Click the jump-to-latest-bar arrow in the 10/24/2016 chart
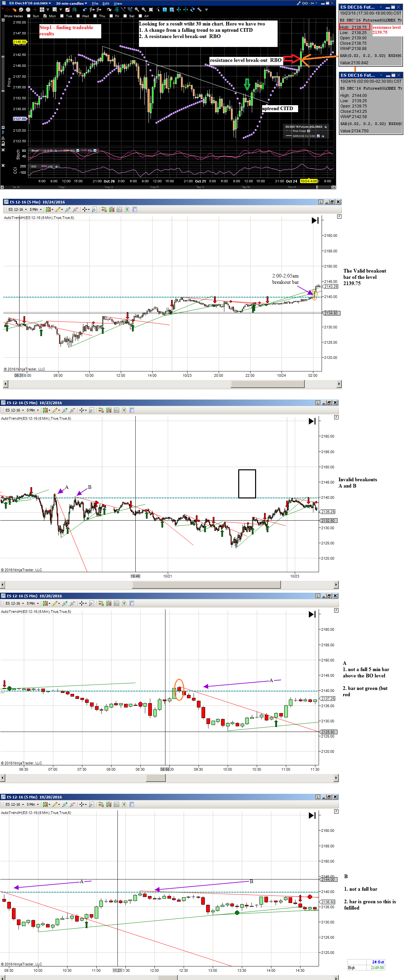405x980 pixels. [315, 220]
